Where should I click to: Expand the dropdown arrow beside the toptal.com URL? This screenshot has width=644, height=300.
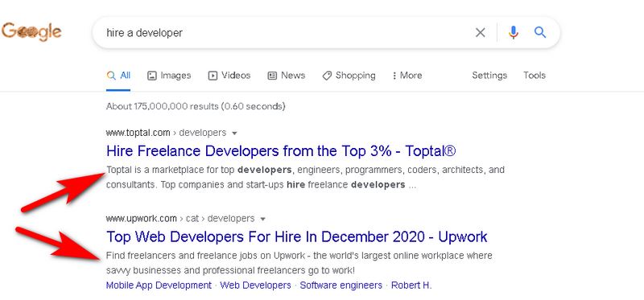coord(234,134)
